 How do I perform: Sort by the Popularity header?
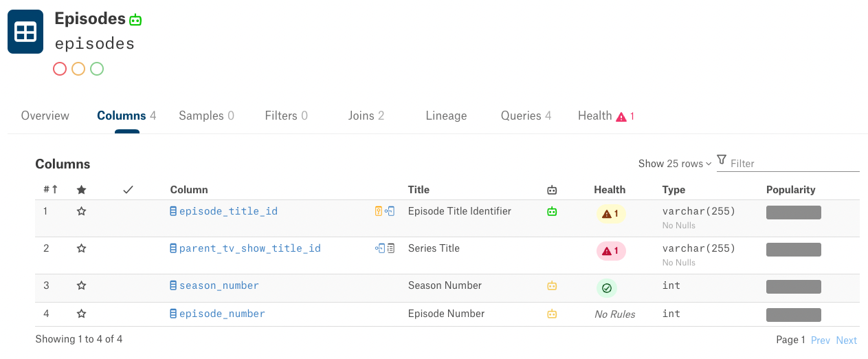[x=791, y=190]
